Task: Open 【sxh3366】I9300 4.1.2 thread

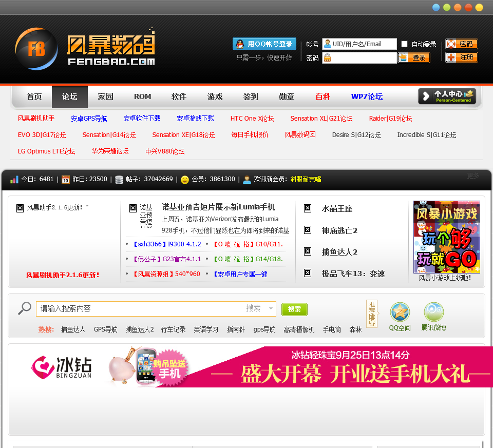Action: tap(166, 244)
